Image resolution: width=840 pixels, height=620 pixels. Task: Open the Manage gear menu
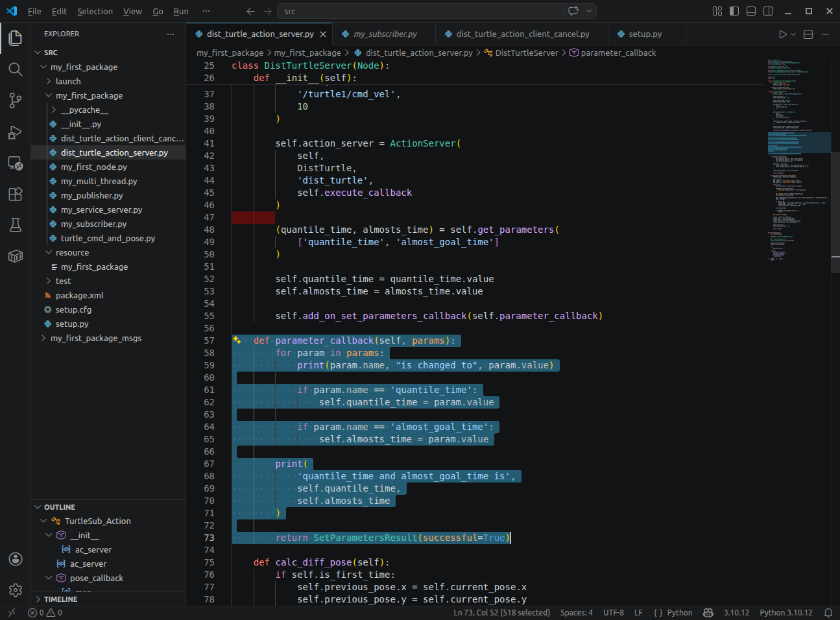pos(16,590)
